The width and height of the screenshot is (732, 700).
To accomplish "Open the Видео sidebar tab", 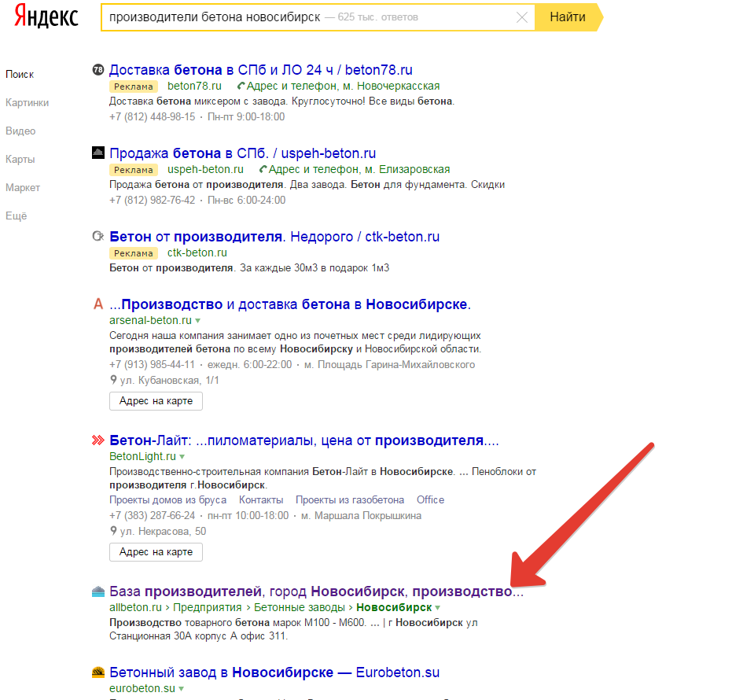I will pyautogui.click(x=20, y=131).
